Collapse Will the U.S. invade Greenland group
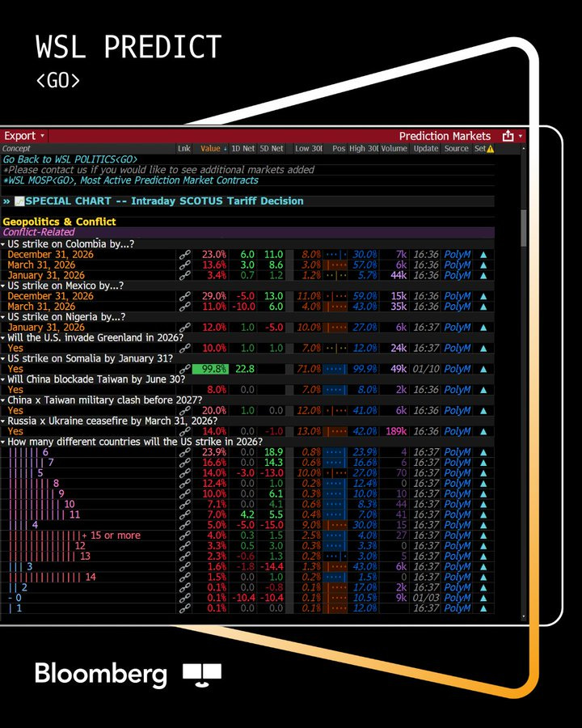Image resolution: width=582 pixels, height=728 pixels. point(3,338)
